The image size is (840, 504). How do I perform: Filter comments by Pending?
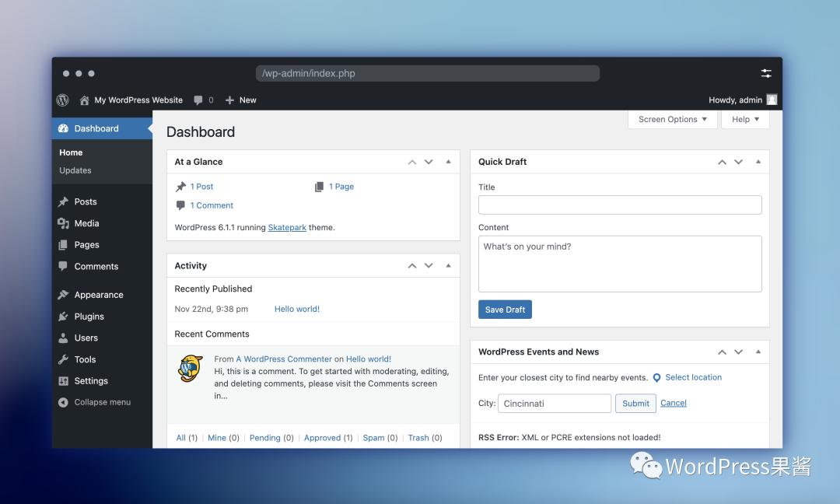[264, 438]
